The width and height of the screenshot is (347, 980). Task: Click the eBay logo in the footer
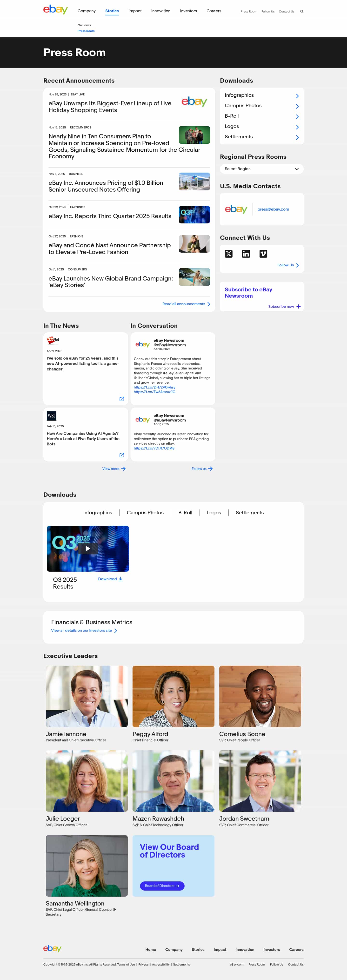coord(52,948)
